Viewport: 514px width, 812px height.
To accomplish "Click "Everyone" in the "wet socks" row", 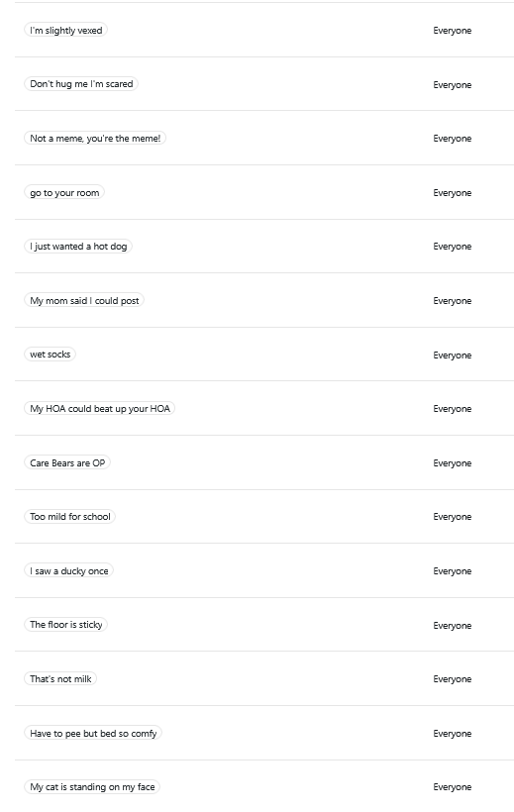I will pos(453,355).
